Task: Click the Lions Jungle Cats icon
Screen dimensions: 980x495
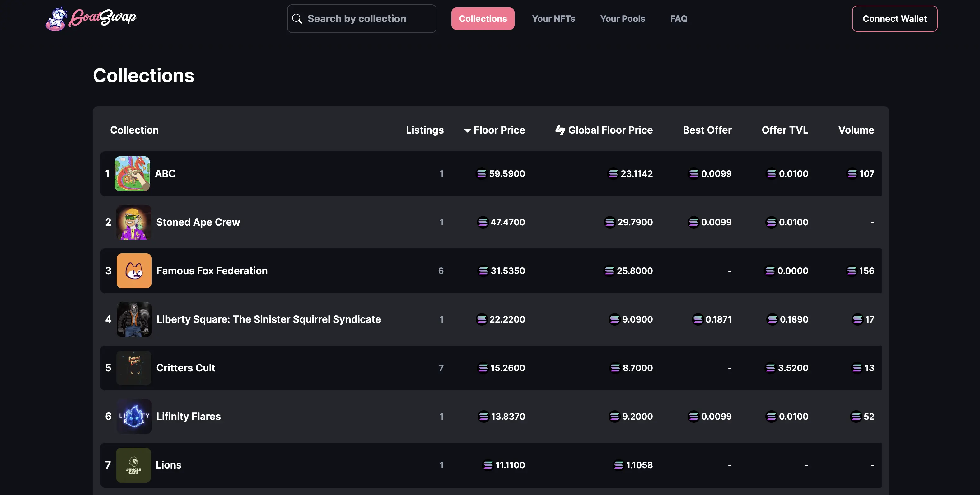Action: point(133,465)
